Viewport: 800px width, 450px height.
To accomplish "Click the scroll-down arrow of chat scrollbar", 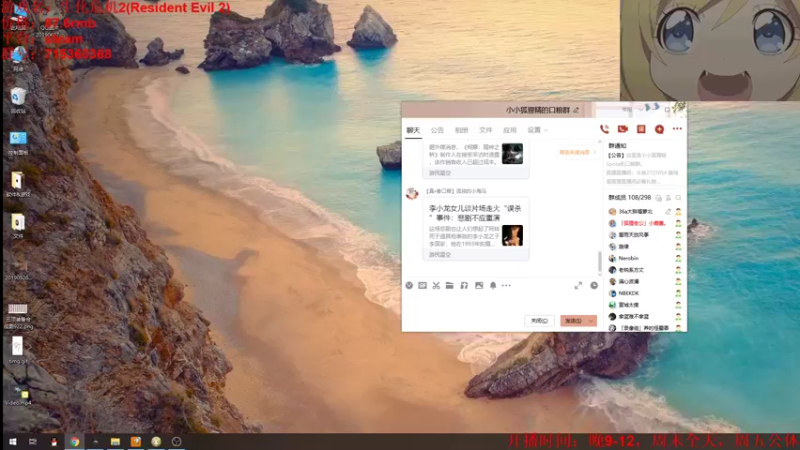I will [x=600, y=275].
